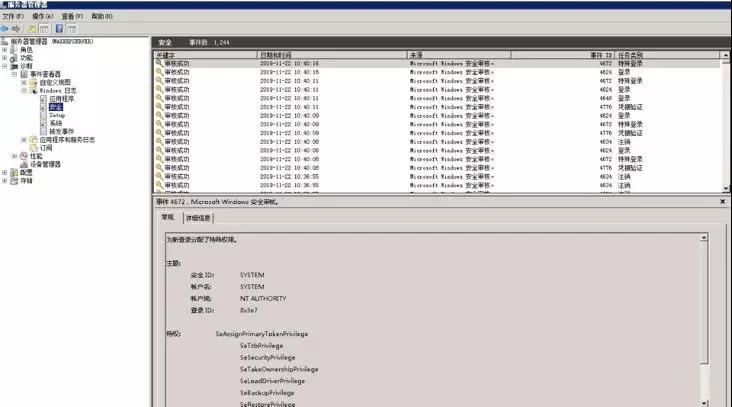Expand the 应用程序和服务日志 tree node
The height and width of the screenshot is (407, 732).
click(x=24, y=140)
